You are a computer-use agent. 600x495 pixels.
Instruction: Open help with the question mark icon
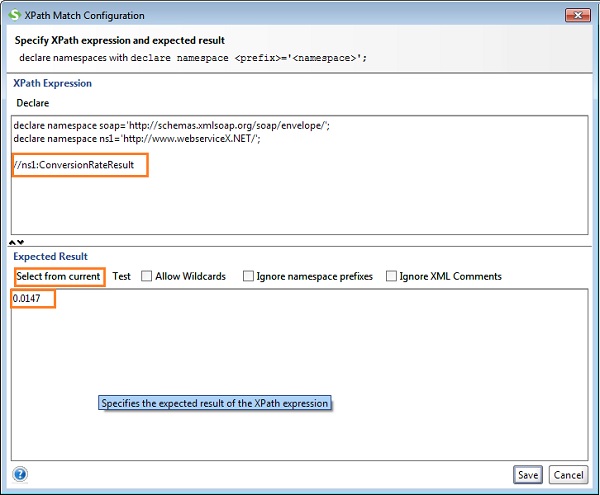pos(20,474)
